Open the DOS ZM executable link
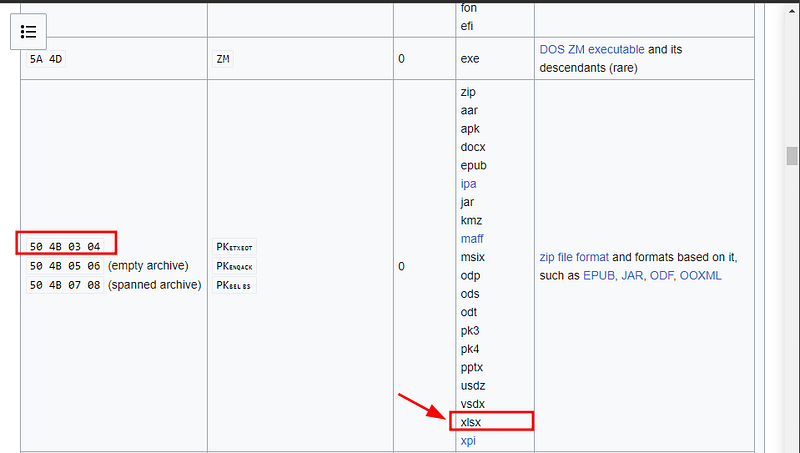 point(592,49)
